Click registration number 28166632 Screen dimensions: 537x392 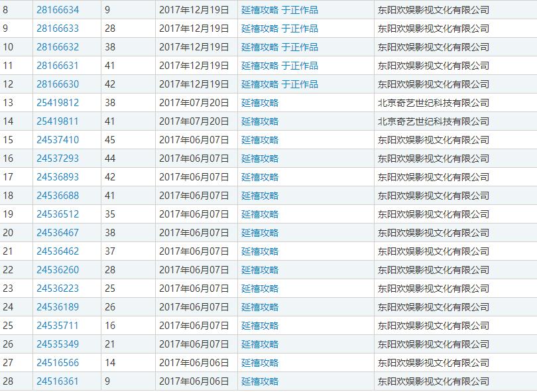[x=58, y=47]
